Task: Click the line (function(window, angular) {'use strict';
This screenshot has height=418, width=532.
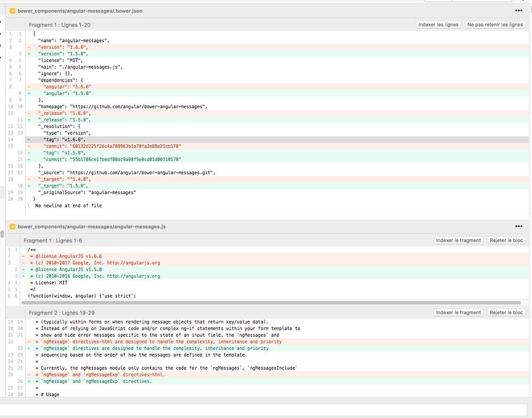Action: pos(274,296)
